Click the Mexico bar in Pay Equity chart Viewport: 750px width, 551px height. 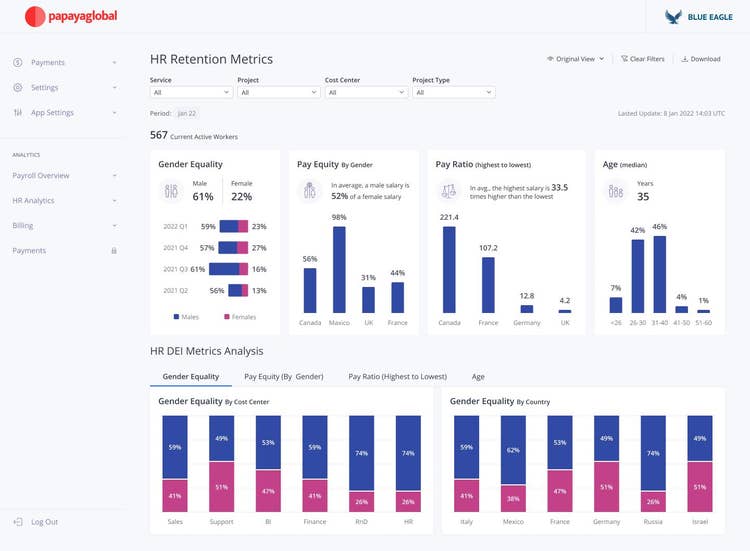pos(339,270)
